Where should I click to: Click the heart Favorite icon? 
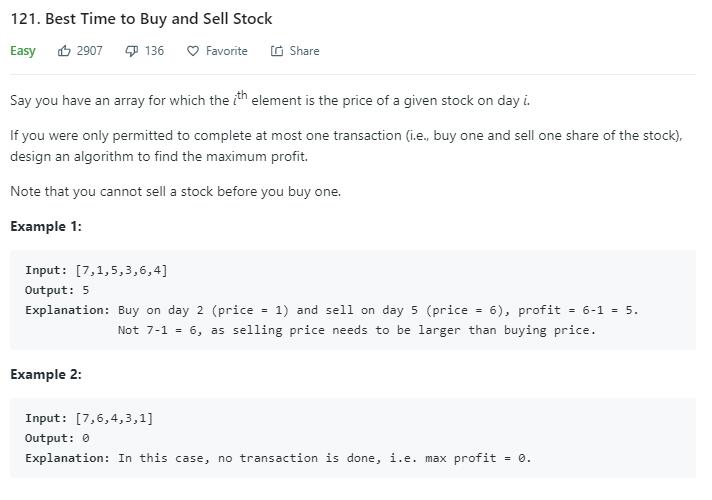point(193,51)
